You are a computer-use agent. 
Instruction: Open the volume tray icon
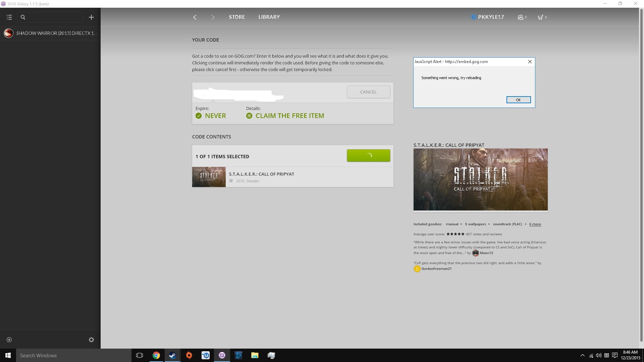[x=599, y=355]
